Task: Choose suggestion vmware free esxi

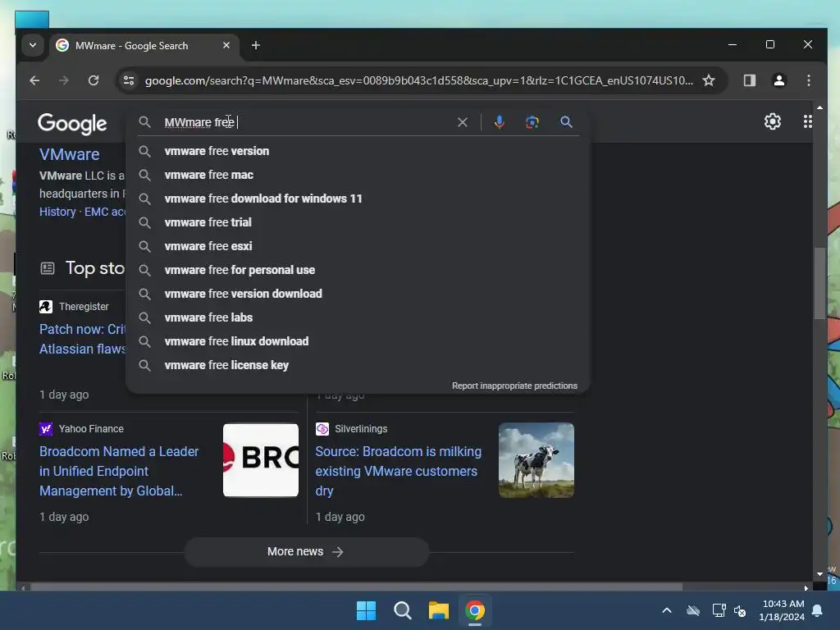Action: click(358, 246)
